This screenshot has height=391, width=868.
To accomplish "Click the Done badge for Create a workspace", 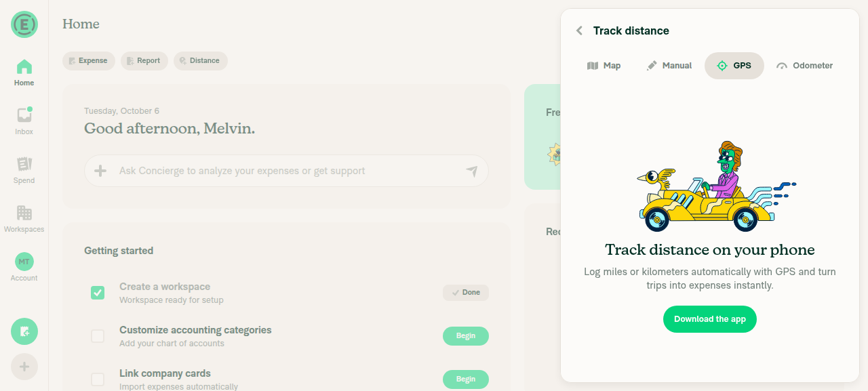I will pyautogui.click(x=466, y=293).
